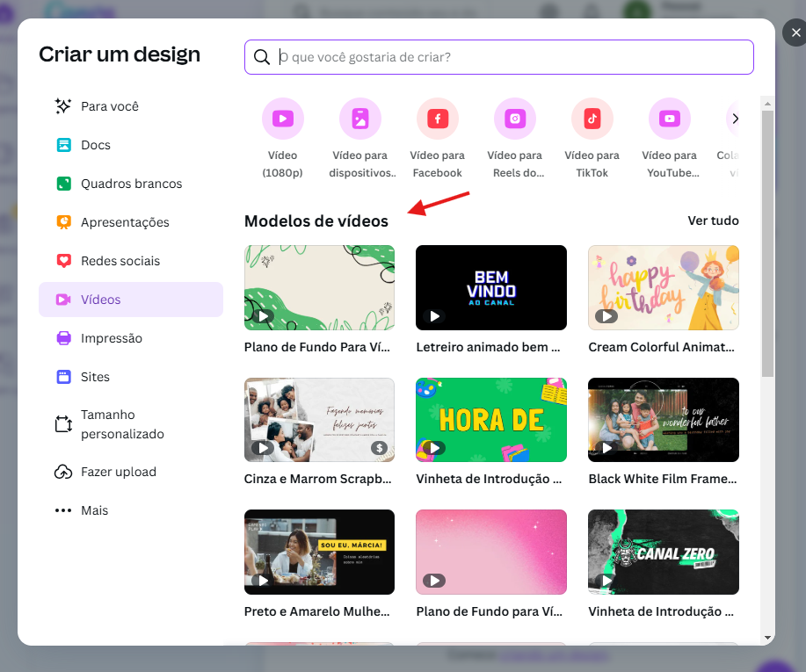Click the scrollbar up arrow
806x672 pixels.
(767, 104)
